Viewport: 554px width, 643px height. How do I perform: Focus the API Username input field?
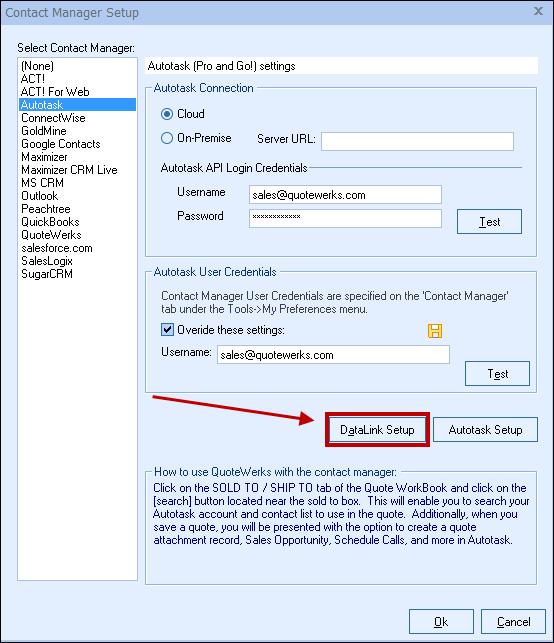345,195
